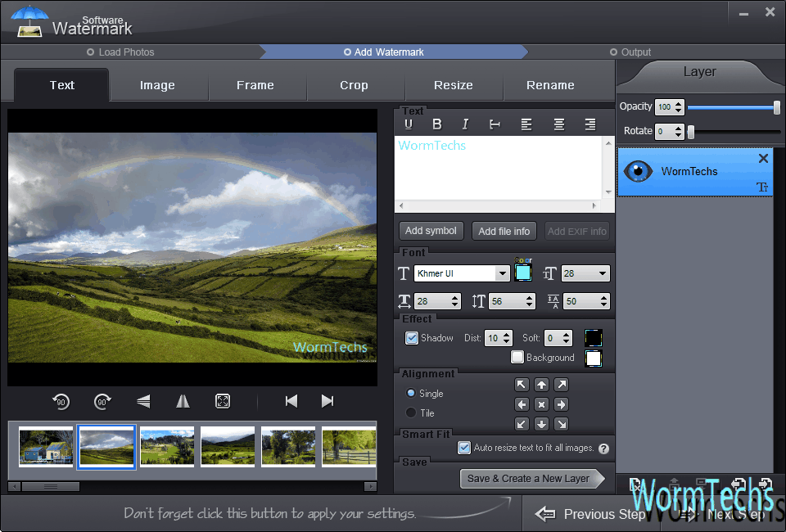The width and height of the screenshot is (786, 532).
Task: Rotate photo 90 degrees clockwise
Action: point(103,401)
